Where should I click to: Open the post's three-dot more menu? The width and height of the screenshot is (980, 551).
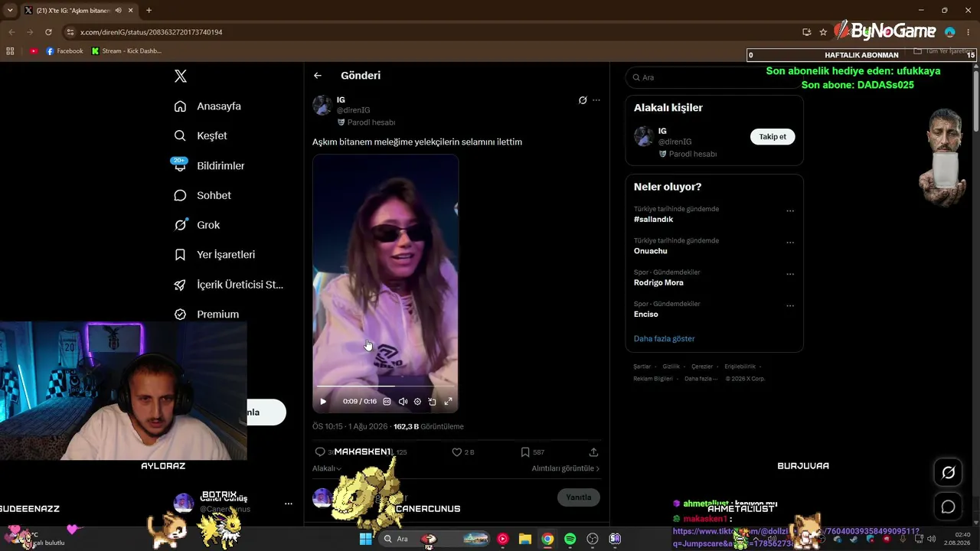pyautogui.click(x=596, y=100)
